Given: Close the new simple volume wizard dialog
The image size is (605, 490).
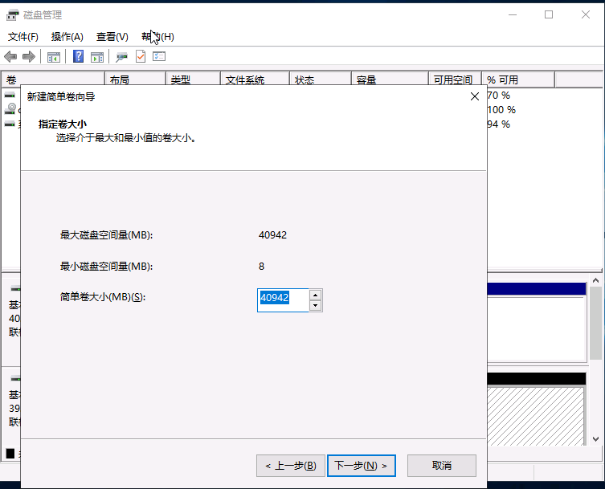Looking at the screenshot, I should [x=474, y=97].
